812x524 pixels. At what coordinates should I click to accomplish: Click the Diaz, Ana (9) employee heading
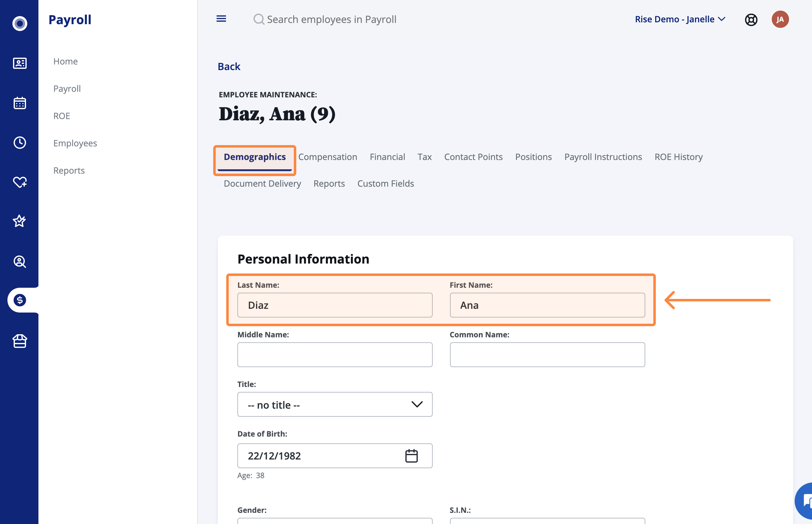(x=277, y=114)
